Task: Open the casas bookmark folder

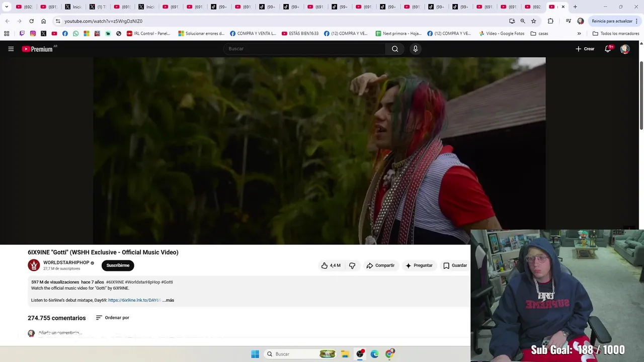Action: (x=539, y=34)
